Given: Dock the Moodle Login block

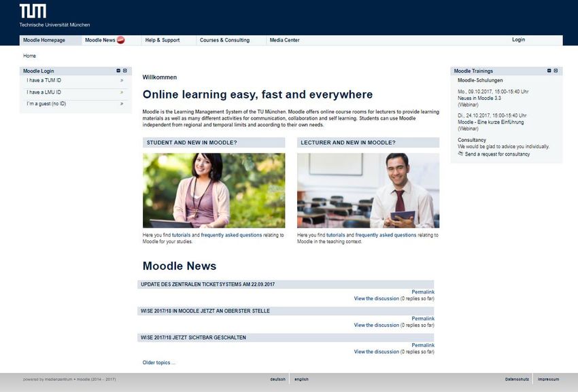Looking at the screenshot, I should tap(125, 71).
